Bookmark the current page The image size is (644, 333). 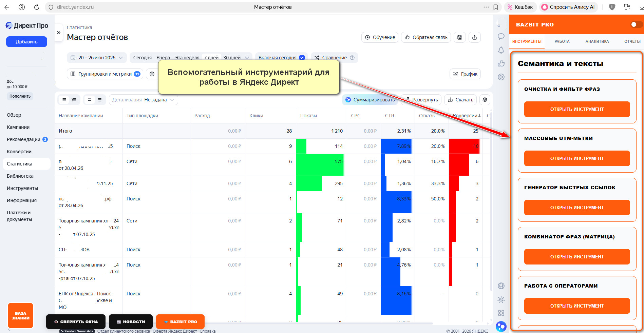point(496,7)
